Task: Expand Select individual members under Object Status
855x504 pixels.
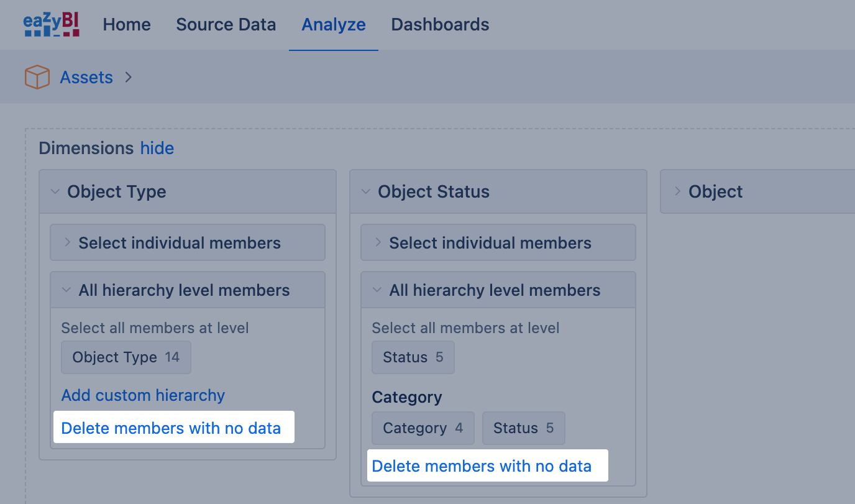Action: pos(490,243)
